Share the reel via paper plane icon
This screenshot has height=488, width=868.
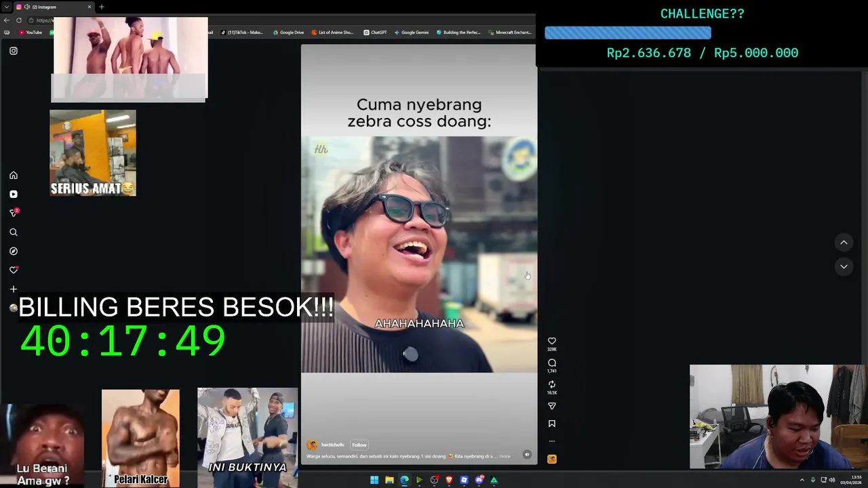coord(552,406)
